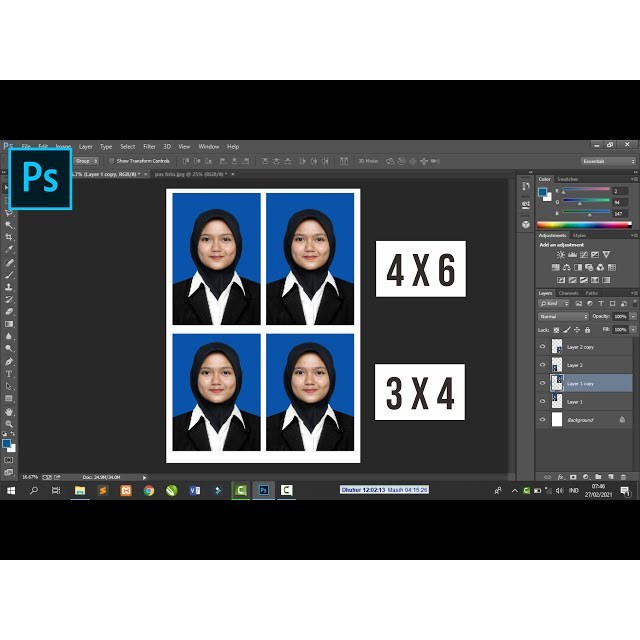
Task: Open the Filter menu
Action: [149, 147]
